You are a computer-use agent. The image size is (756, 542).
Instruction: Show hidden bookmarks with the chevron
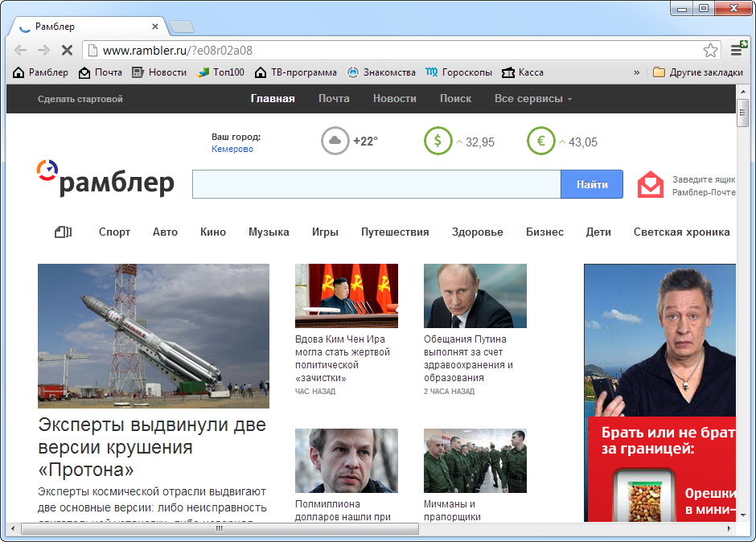[637, 72]
